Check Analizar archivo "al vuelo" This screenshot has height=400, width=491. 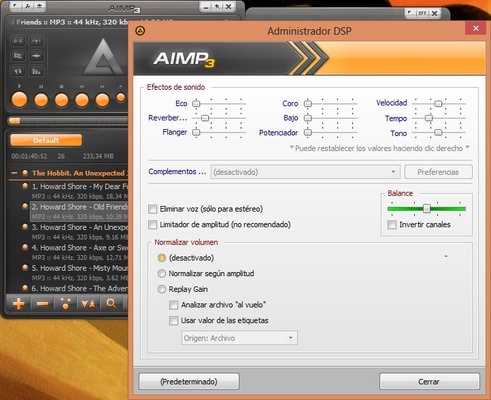174,305
